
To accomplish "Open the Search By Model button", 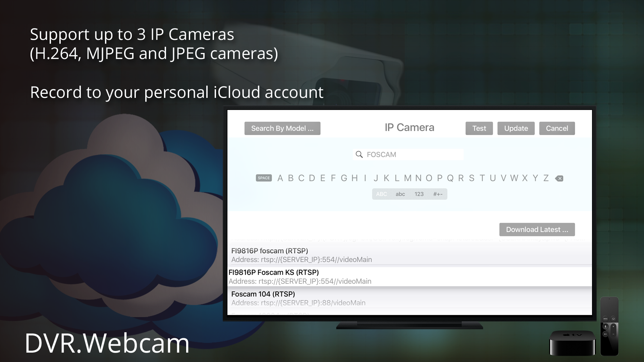I will pyautogui.click(x=282, y=128).
